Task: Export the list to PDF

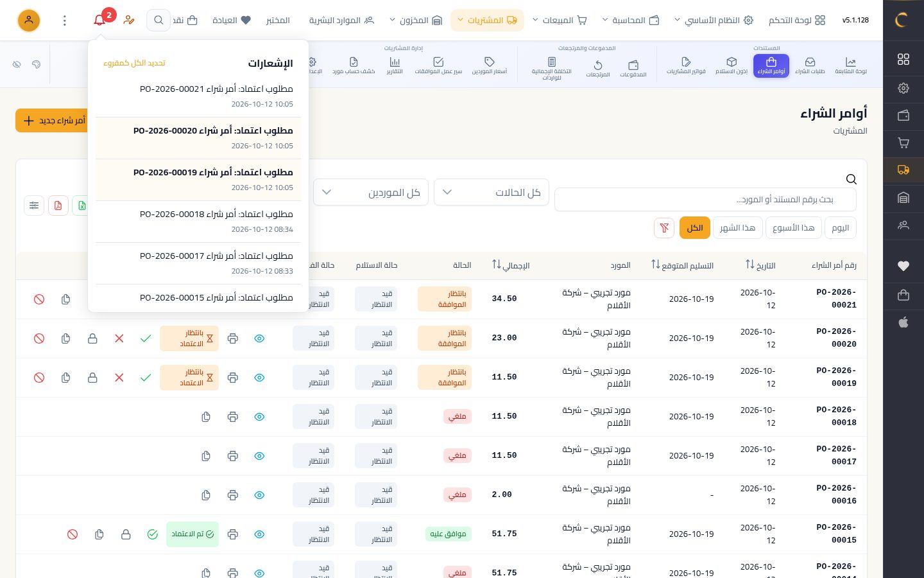Action: [x=58, y=206]
